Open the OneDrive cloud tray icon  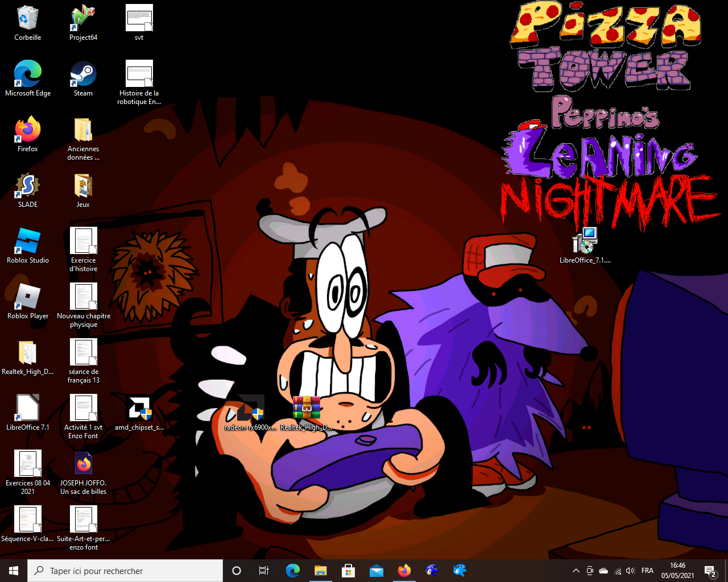tap(603, 571)
